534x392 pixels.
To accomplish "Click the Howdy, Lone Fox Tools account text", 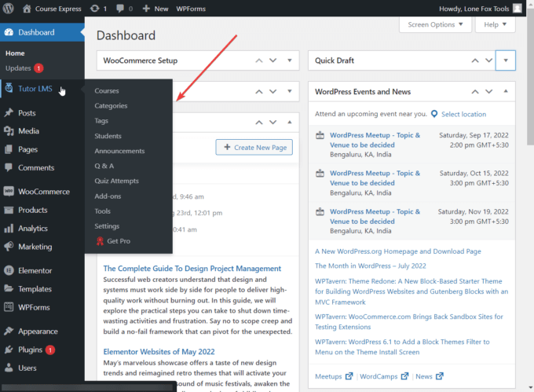I will click(x=474, y=9).
